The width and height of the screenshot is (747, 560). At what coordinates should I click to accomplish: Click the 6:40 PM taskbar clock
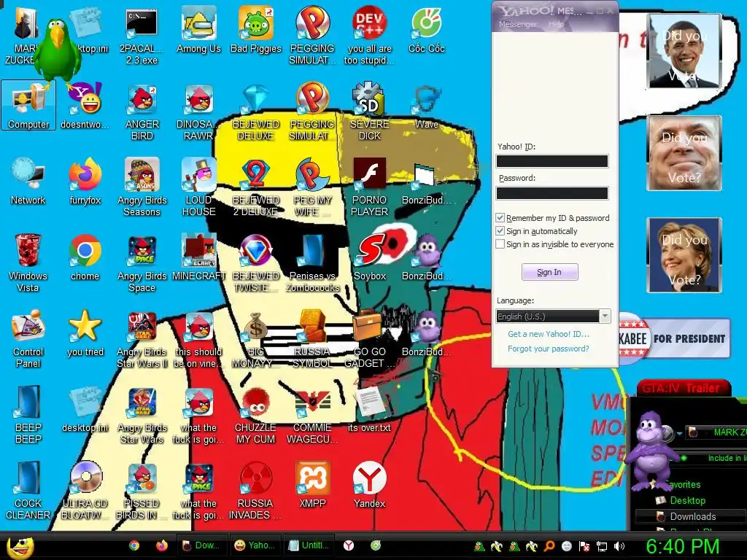click(x=682, y=546)
